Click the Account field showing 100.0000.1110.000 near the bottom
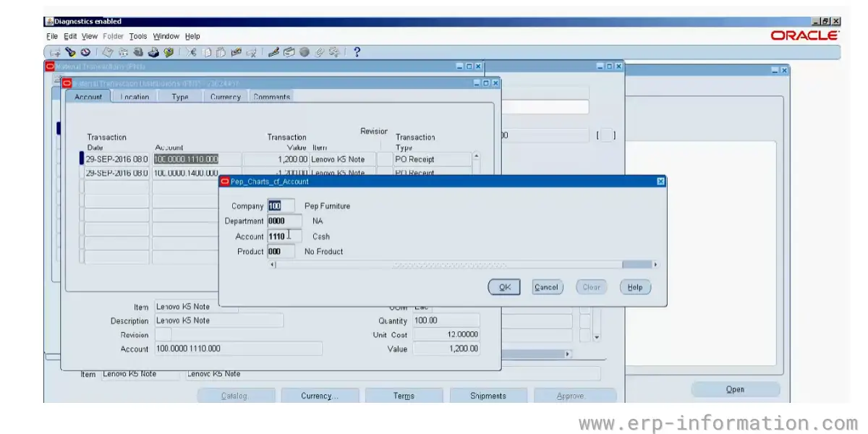868x434 pixels. [x=239, y=349]
